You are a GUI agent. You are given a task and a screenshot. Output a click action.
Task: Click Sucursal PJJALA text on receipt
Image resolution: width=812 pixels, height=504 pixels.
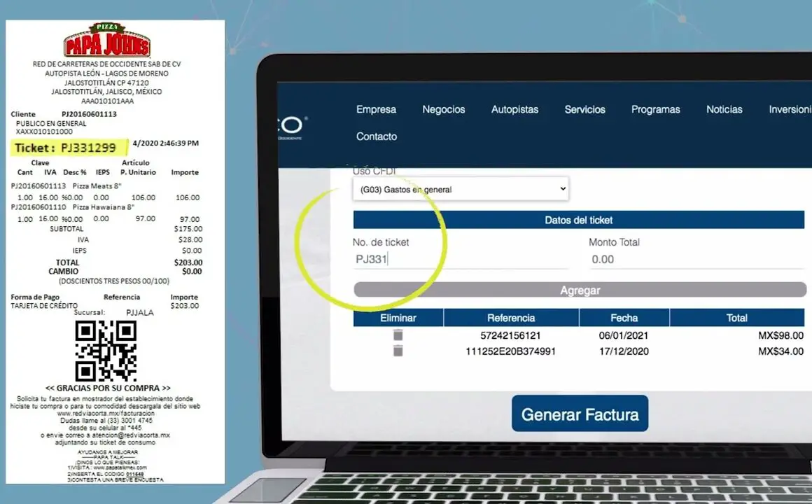click(x=113, y=313)
